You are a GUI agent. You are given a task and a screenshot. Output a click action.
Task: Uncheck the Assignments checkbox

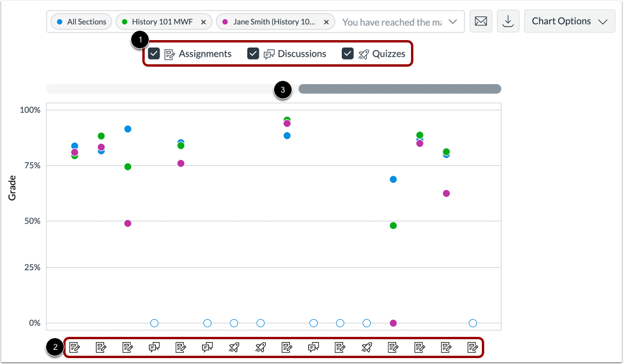pyautogui.click(x=154, y=53)
